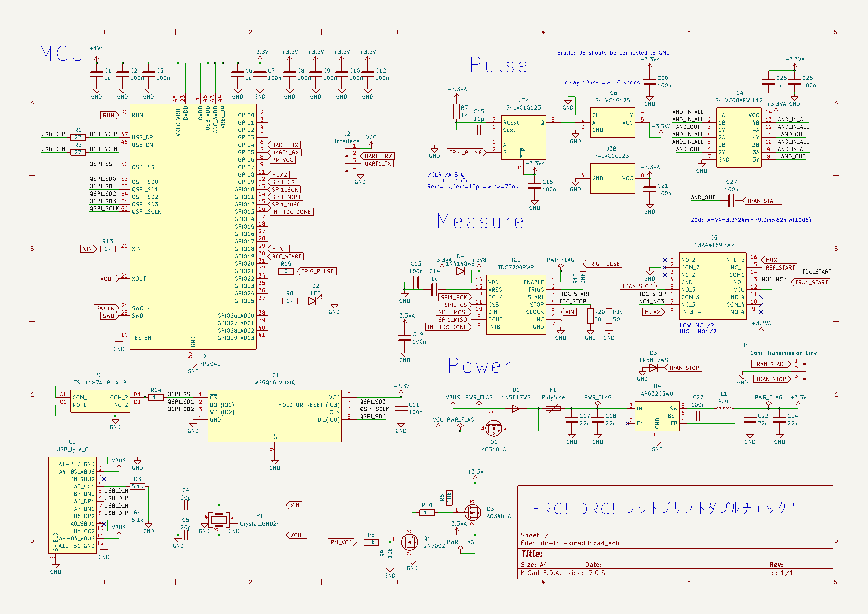Image resolution: width=868 pixels, height=614 pixels.
Task: Click the XOUT label at crystal output
Action: tap(298, 535)
